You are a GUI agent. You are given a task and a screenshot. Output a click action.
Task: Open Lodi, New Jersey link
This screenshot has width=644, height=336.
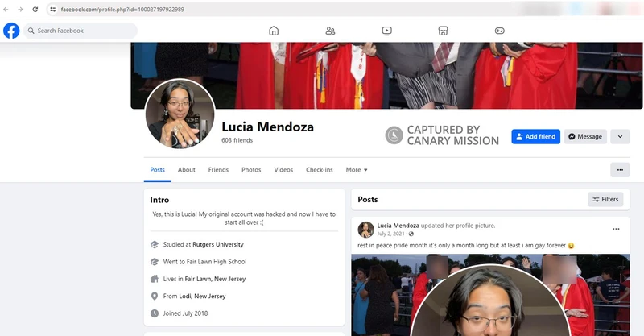(202, 296)
